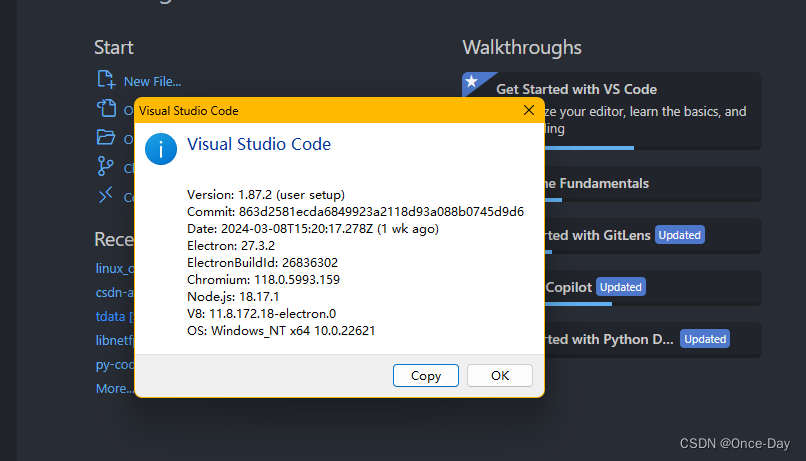
Task: Click the Chromium: 118.0.5993.159 line
Action: pos(263,280)
